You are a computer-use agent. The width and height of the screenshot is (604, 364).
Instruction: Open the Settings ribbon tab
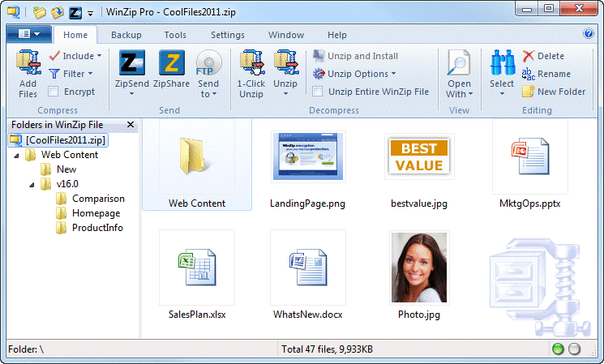coord(228,35)
